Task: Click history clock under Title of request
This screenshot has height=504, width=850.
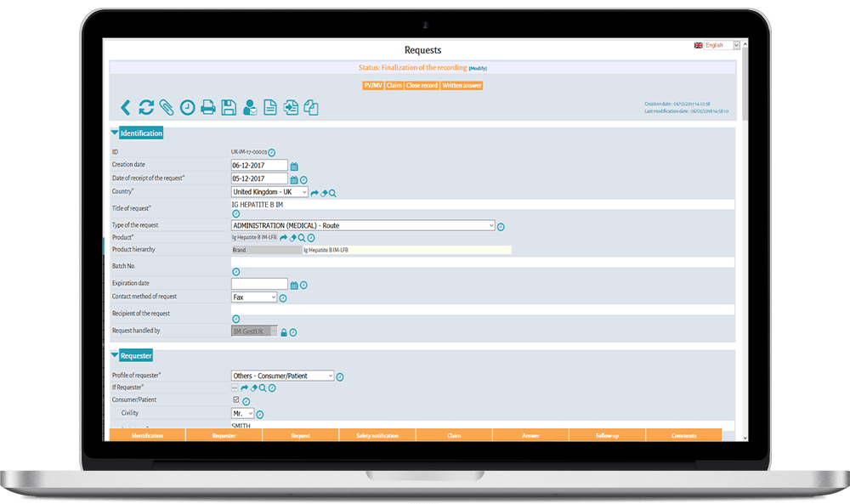Action: tap(235, 214)
